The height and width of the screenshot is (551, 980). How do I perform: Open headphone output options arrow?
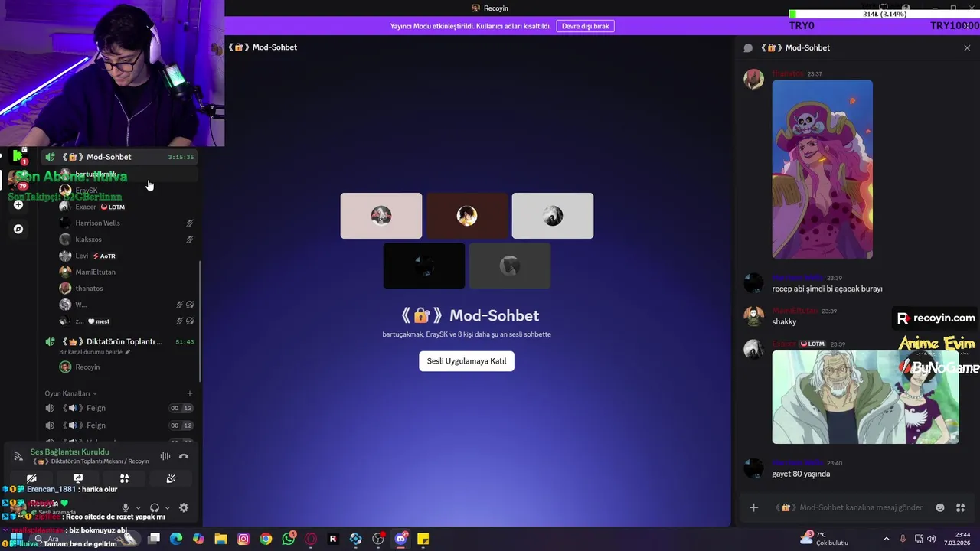pyautogui.click(x=167, y=507)
